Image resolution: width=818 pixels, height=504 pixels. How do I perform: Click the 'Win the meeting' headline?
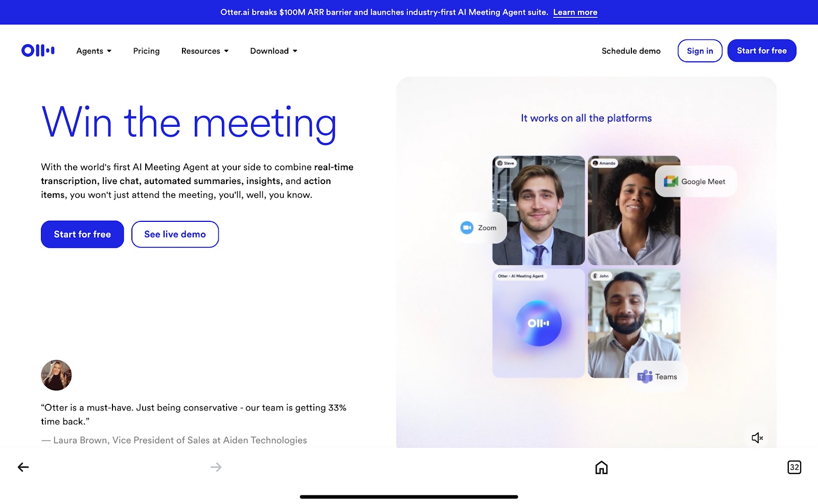(x=189, y=123)
